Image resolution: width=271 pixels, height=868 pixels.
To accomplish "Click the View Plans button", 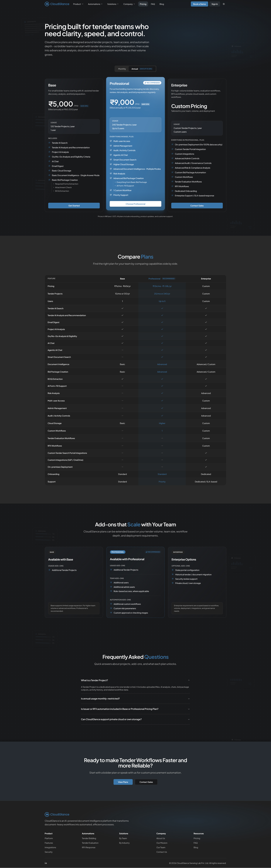I will (x=123, y=782).
